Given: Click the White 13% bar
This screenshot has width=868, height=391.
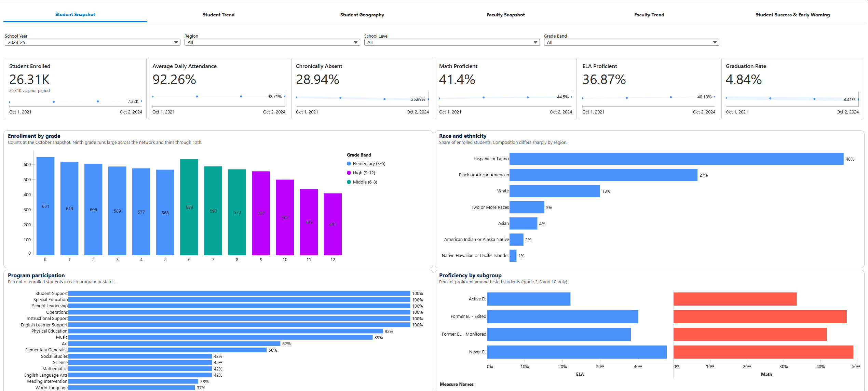Looking at the screenshot, I should pos(555,191).
